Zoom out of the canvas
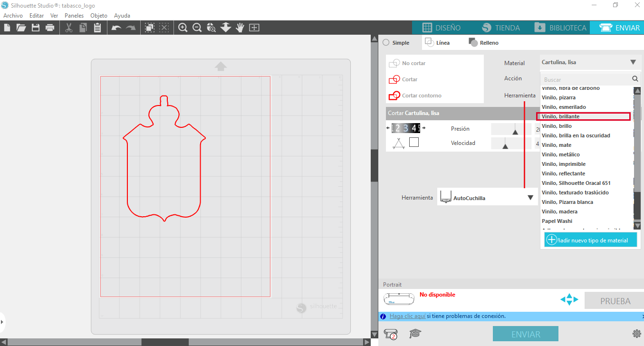Screen dimensions: 644x346 tap(197, 28)
